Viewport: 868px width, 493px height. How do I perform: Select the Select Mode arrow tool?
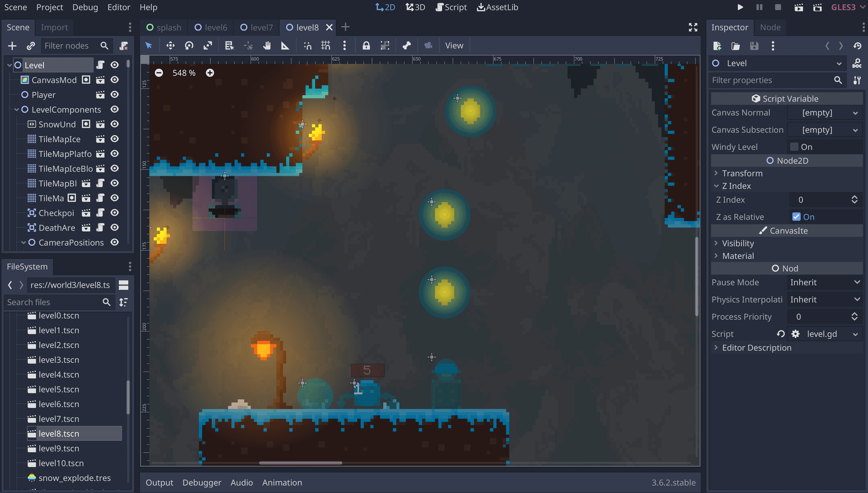pyautogui.click(x=149, y=46)
